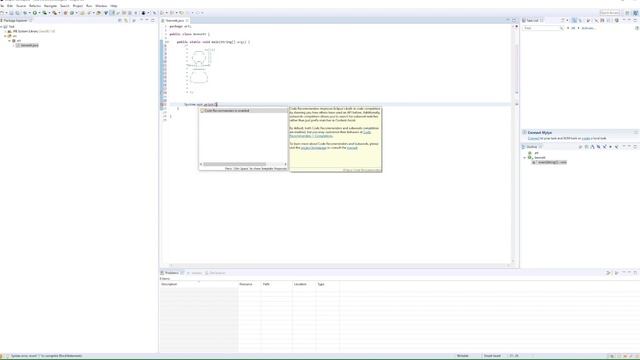Click the public static void main line

tap(213, 42)
